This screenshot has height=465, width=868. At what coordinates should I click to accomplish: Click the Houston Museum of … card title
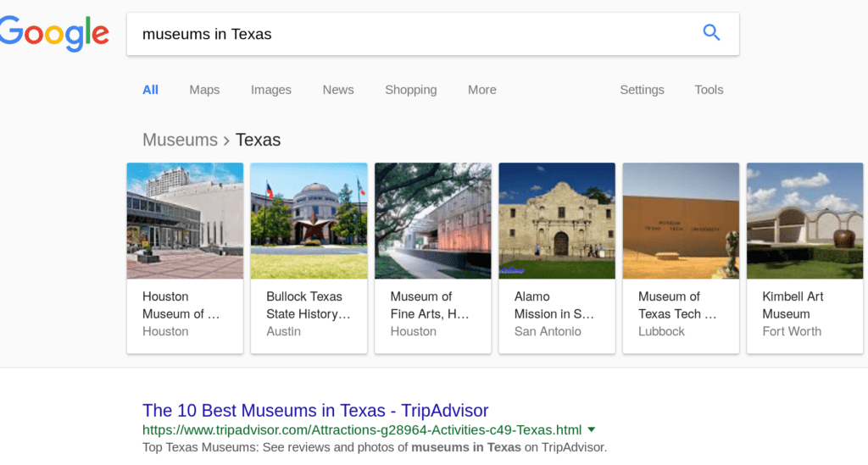click(181, 305)
